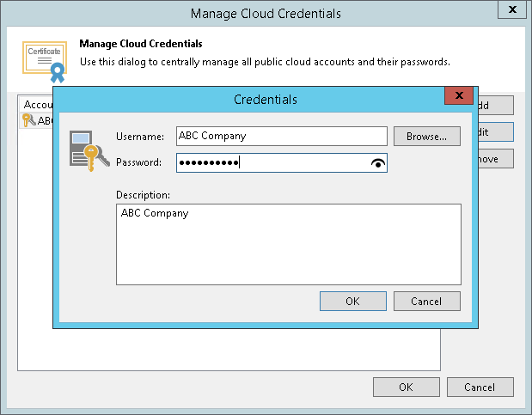This screenshot has width=532, height=415.
Task: Click the Description label above the text box
Action: pyautogui.click(x=143, y=194)
